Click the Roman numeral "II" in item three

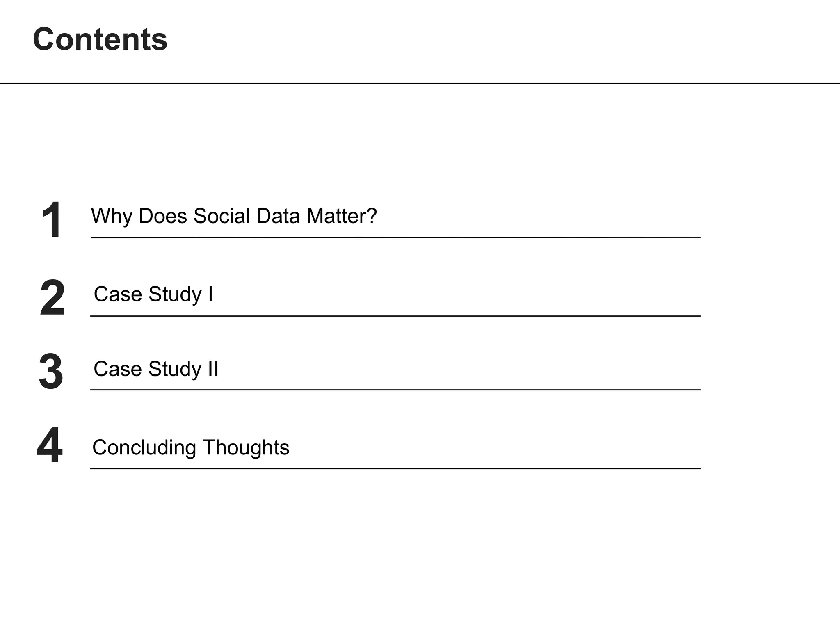[x=213, y=369]
